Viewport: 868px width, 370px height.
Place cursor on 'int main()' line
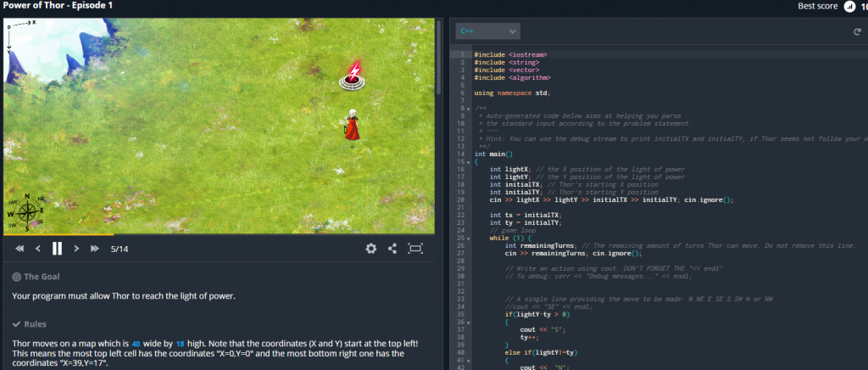point(494,154)
